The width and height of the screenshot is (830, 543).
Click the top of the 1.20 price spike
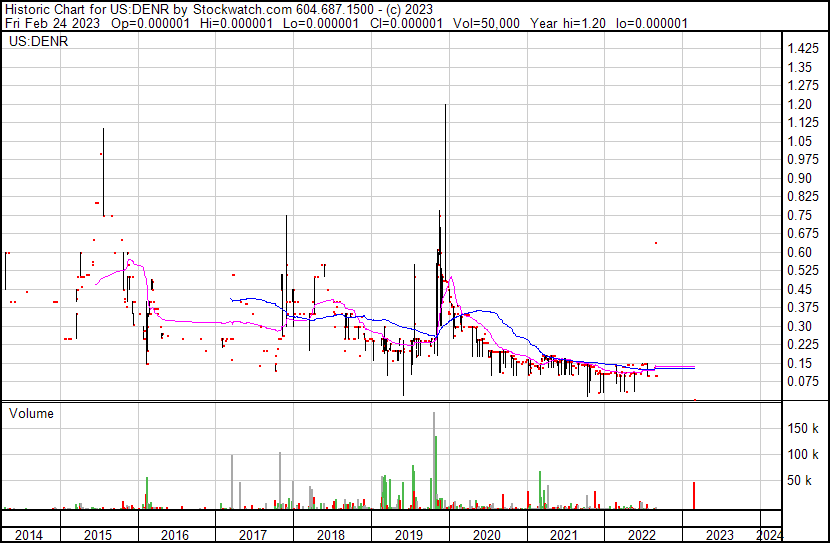point(444,106)
